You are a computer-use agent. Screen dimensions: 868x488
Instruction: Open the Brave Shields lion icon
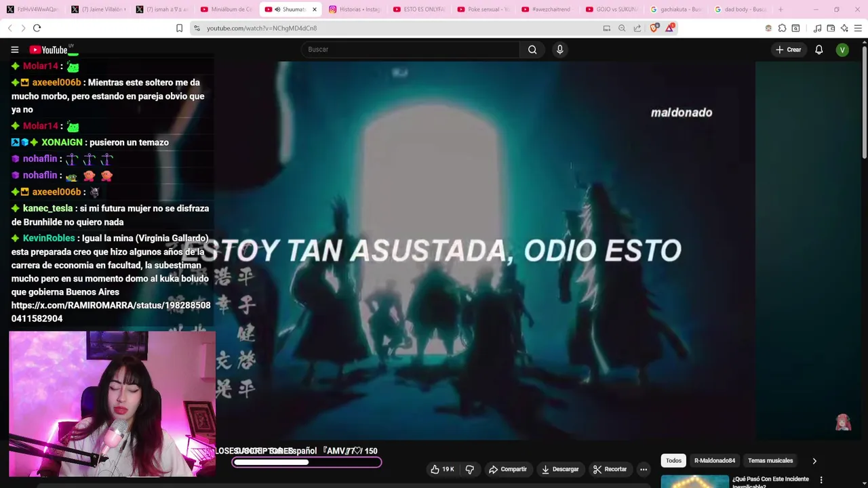click(654, 28)
